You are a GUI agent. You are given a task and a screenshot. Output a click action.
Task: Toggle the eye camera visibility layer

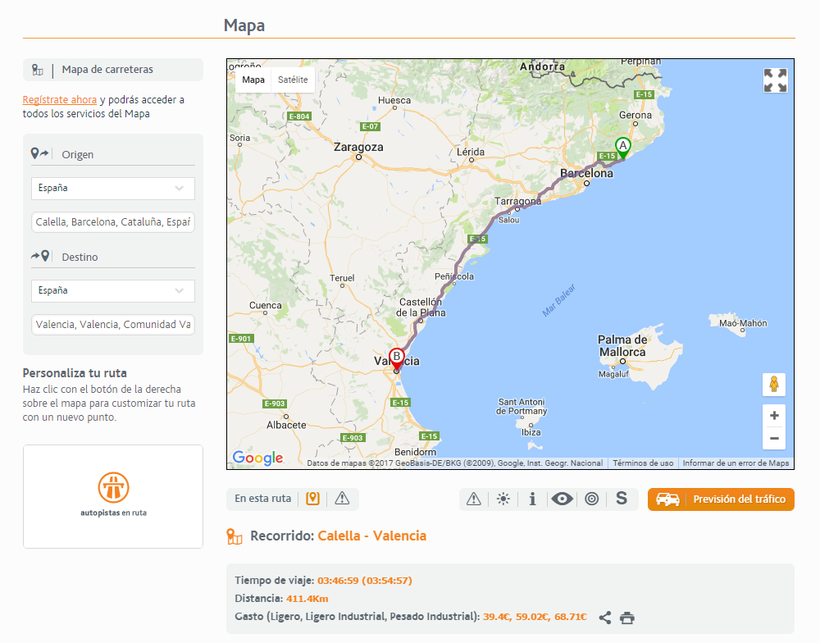pos(562,499)
